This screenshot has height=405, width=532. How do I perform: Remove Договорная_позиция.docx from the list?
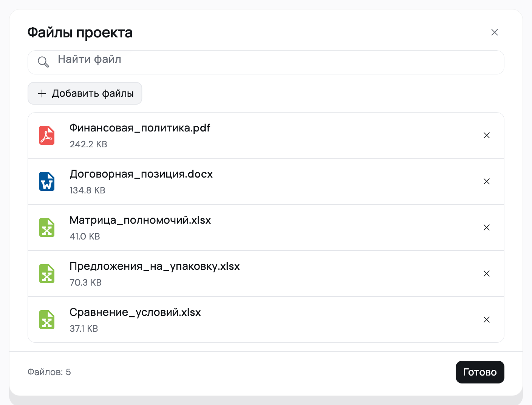(487, 181)
